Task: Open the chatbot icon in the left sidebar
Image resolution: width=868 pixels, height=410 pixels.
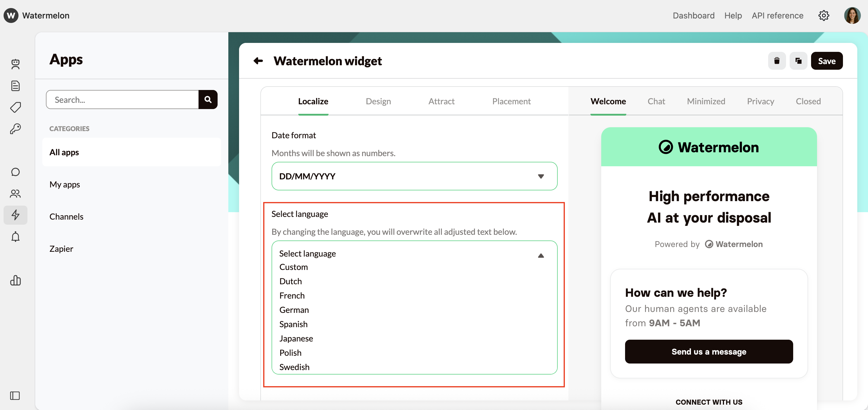Action: click(15, 64)
